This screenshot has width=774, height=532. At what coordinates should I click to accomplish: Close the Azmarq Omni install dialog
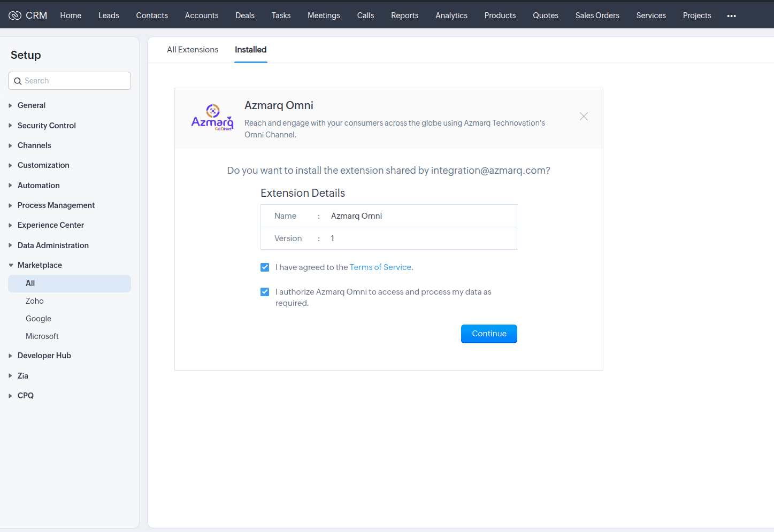(x=584, y=117)
